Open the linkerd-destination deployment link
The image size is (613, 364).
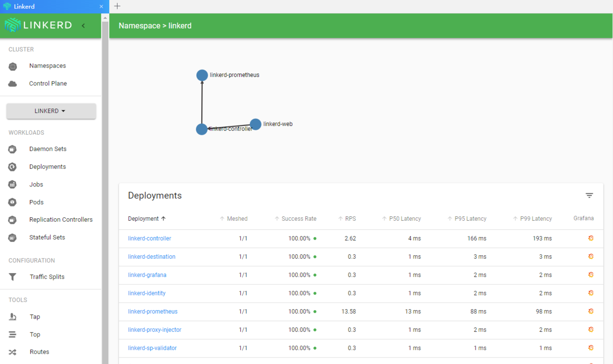152,257
